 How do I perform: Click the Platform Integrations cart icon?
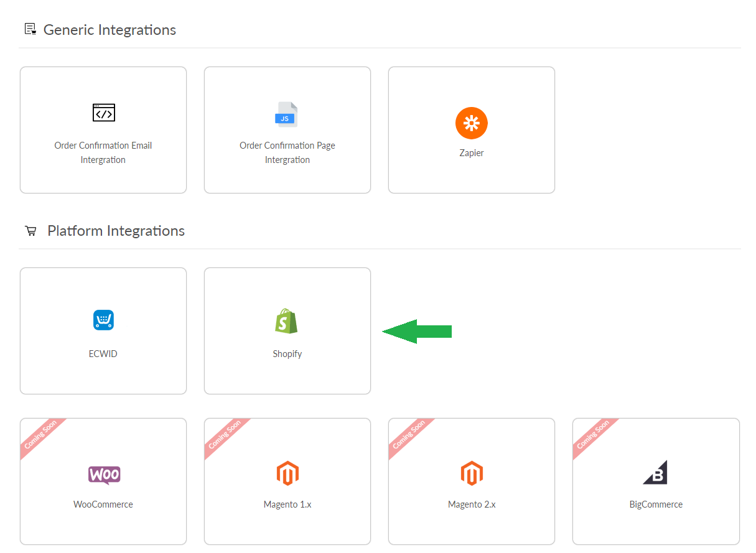click(x=30, y=231)
